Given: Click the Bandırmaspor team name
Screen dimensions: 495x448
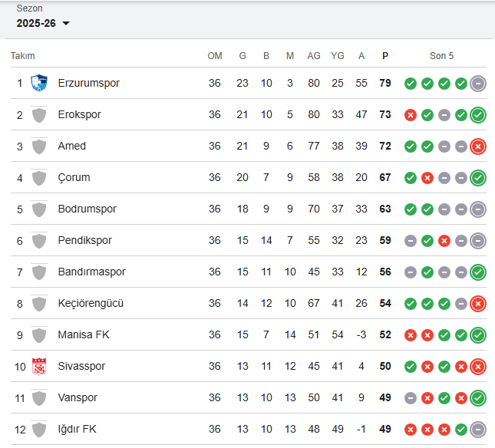Looking at the screenshot, I should pyautogui.click(x=91, y=272).
